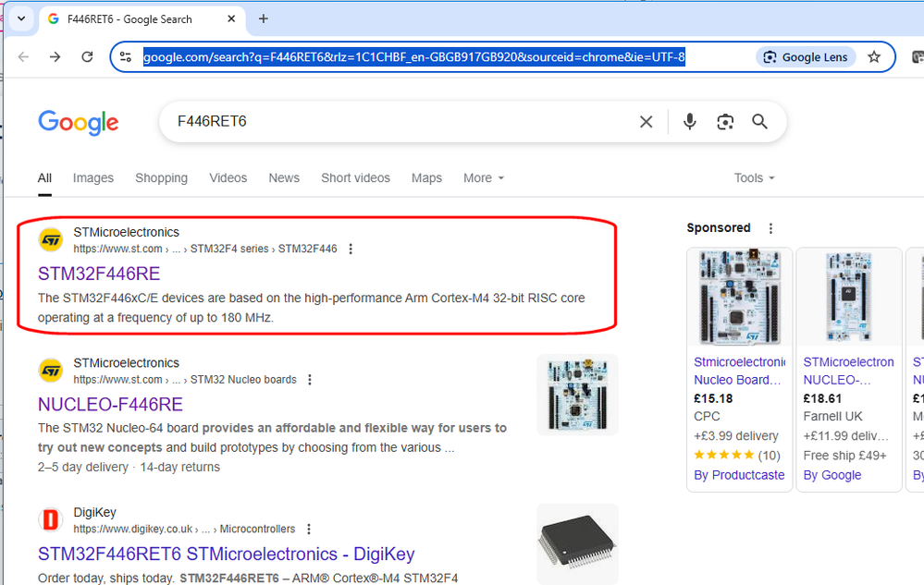Open the tab search dropdown arrow
This screenshot has width=924, height=585.
point(21,18)
